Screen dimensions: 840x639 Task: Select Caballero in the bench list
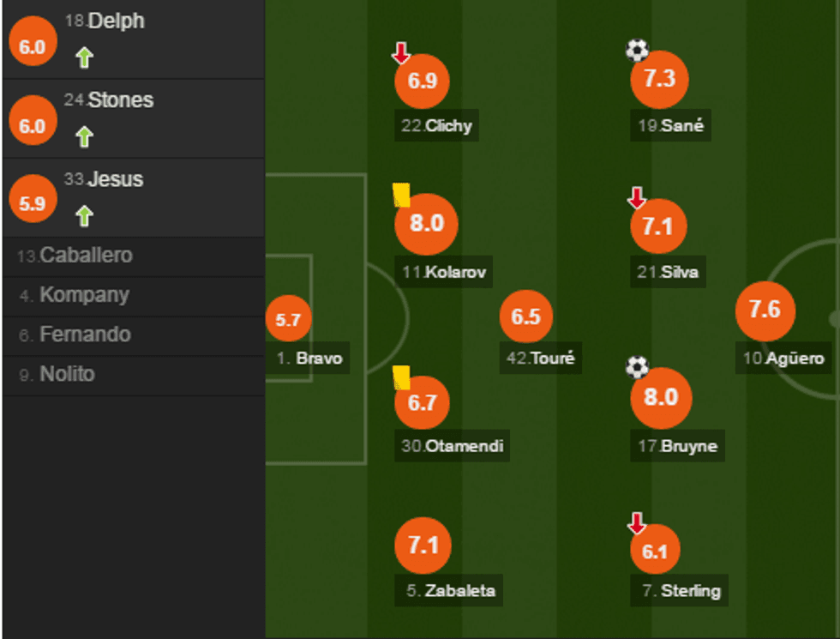[86, 256]
